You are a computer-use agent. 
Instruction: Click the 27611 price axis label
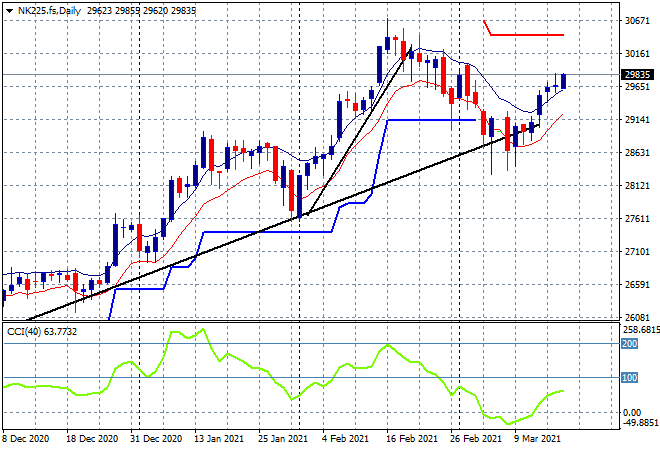pos(637,218)
